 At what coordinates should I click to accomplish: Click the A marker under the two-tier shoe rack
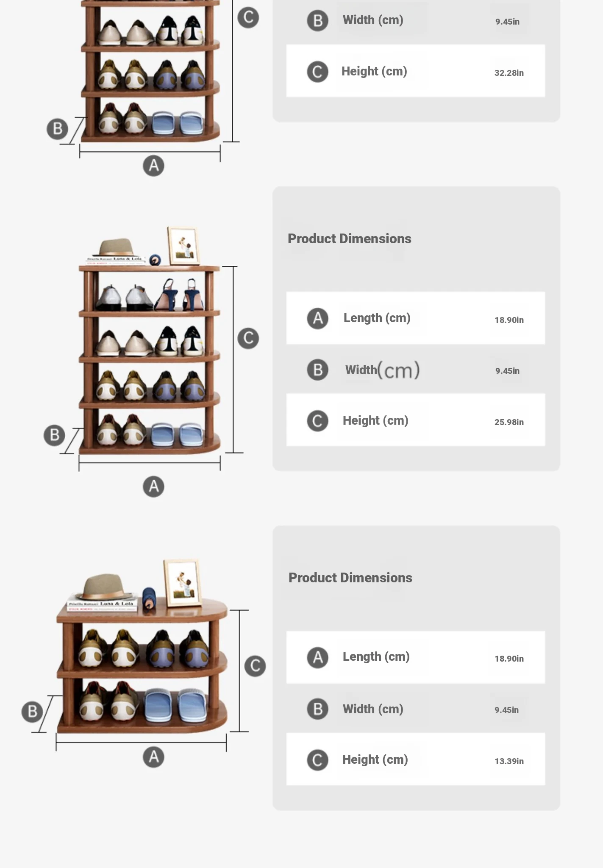click(x=153, y=757)
